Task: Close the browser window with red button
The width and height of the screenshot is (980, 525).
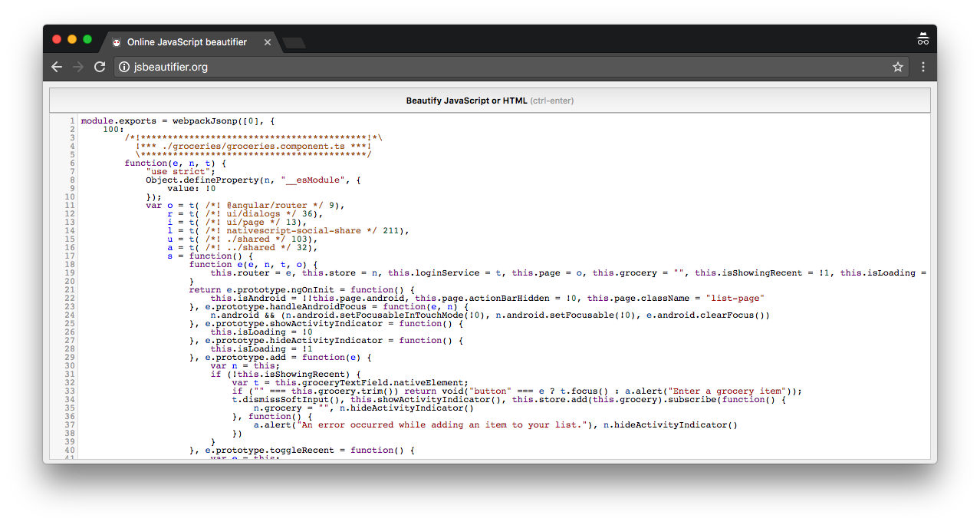Action: 57,39
